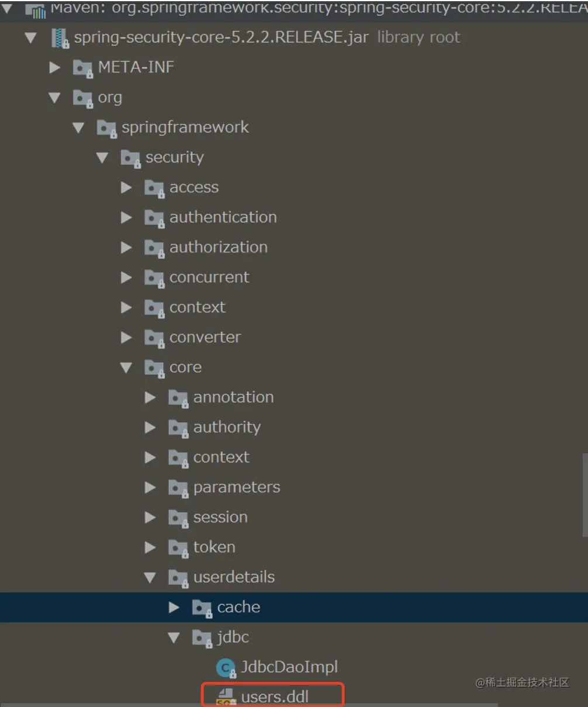Expand the authority package arrow
The width and height of the screenshot is (588, 707).
[150, 428]
